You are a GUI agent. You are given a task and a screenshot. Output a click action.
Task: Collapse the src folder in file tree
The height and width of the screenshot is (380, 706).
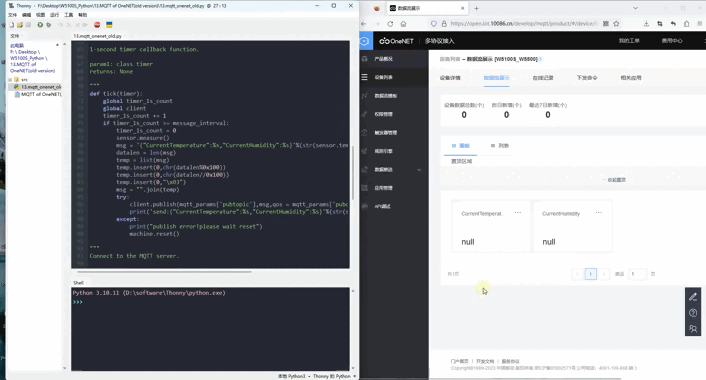click(10, 80)
